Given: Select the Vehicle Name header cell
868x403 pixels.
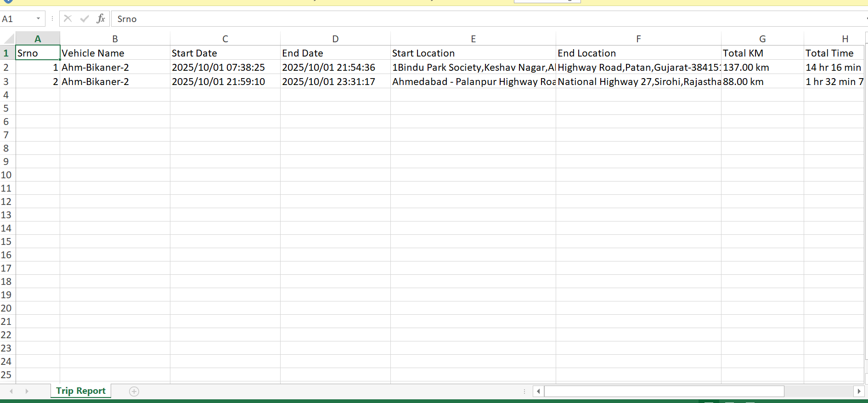Looking at the screenshot, I should click(x=115, y=53).
